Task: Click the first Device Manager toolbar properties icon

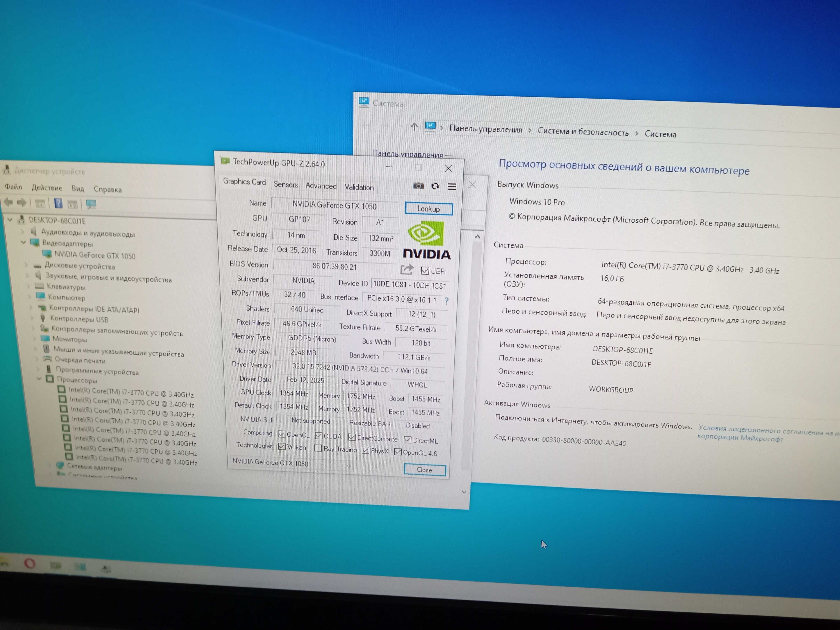Action: tap(40, 204)
